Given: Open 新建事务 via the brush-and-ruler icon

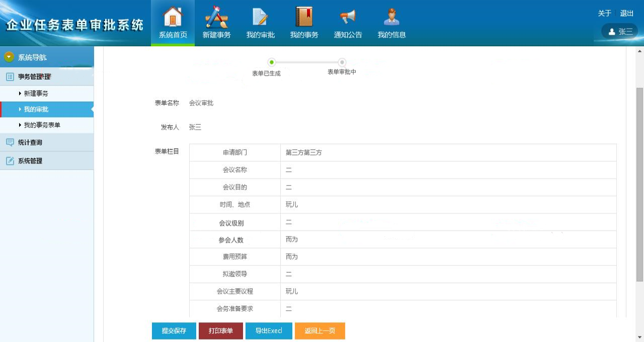Looking at the screenshot, I should 216,18.
